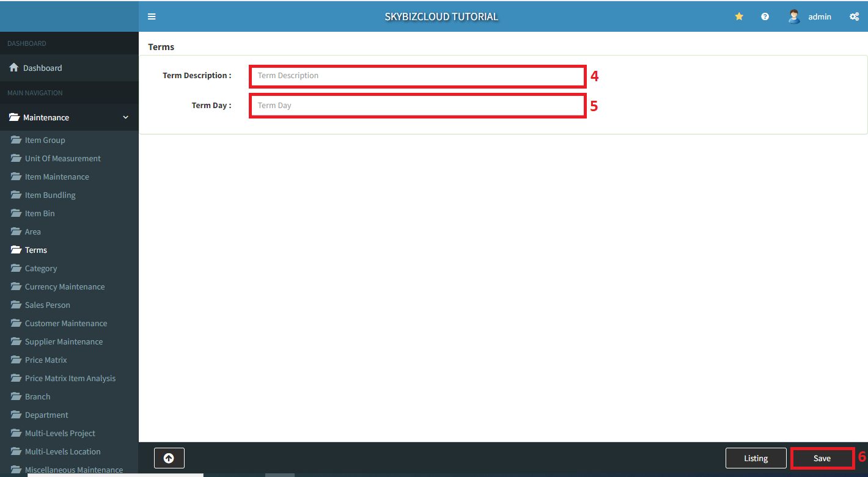Open the help question mark icon
The width and height of the screenshot is (868, 477).
765,16
